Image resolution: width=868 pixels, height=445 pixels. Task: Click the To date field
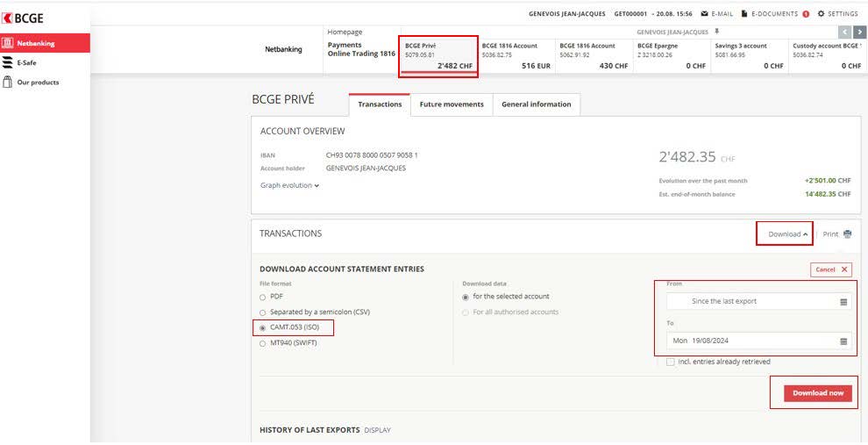(x=759, y=341)
